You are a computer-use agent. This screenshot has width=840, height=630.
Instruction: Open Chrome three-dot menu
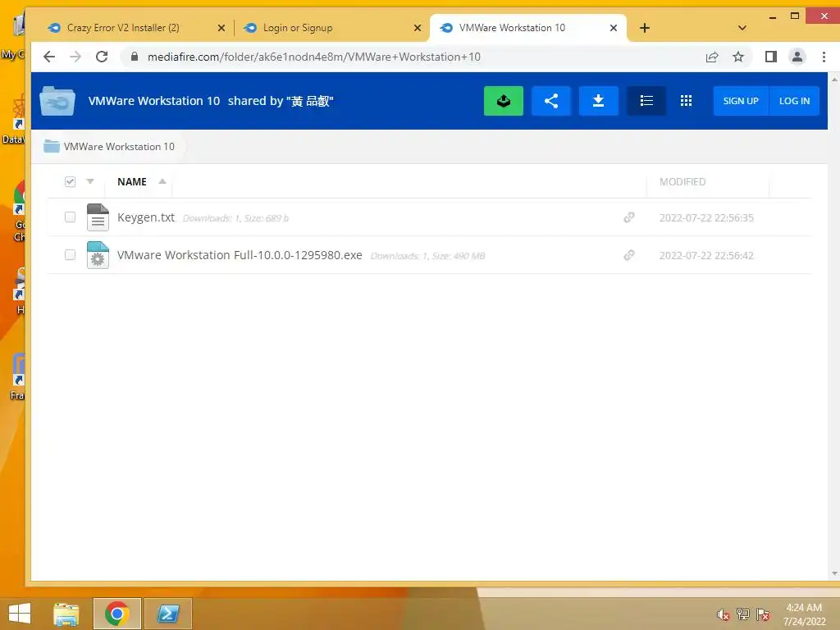coord(824,57)
